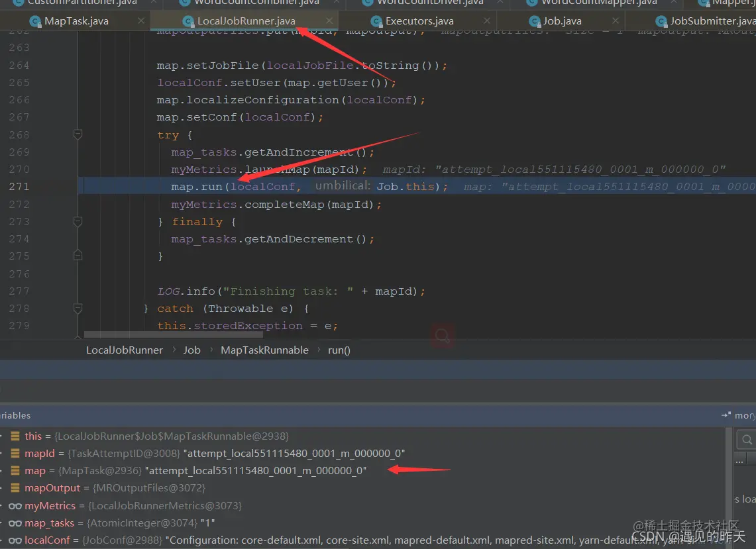Click the gutter at line number 264
This screenshot has width=756, height=549.
(19, 65)
